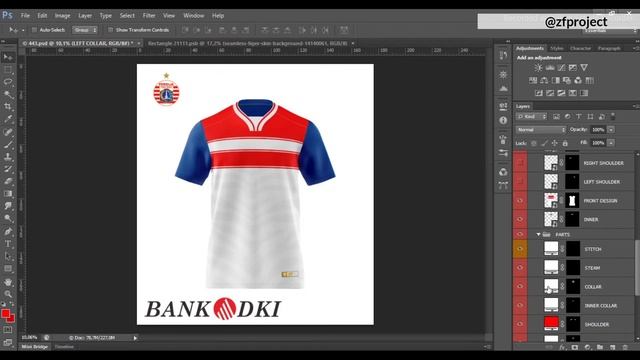Switch to the Styles panel tab

click(557, 48)
